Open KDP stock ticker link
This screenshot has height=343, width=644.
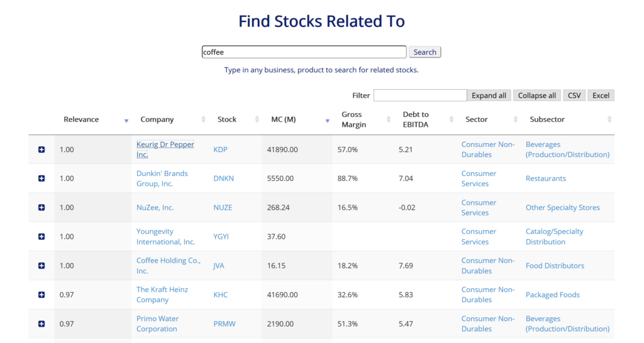[x=220, y=150]
